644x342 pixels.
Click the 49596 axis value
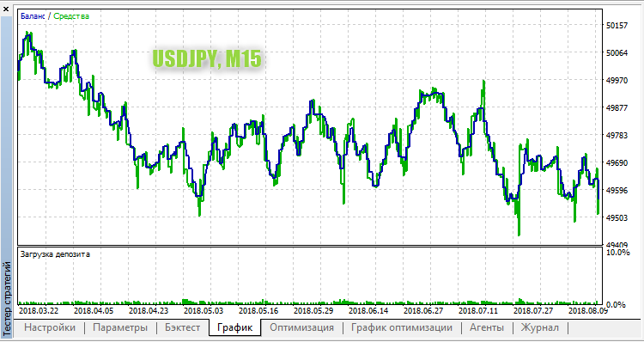click(x=617, y=190)
